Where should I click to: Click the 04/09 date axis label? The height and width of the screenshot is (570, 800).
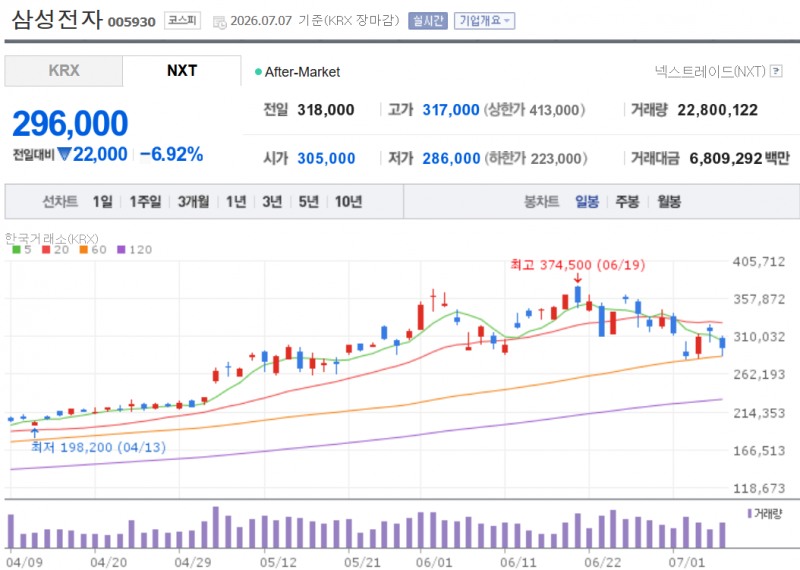(x=24, y=562)
